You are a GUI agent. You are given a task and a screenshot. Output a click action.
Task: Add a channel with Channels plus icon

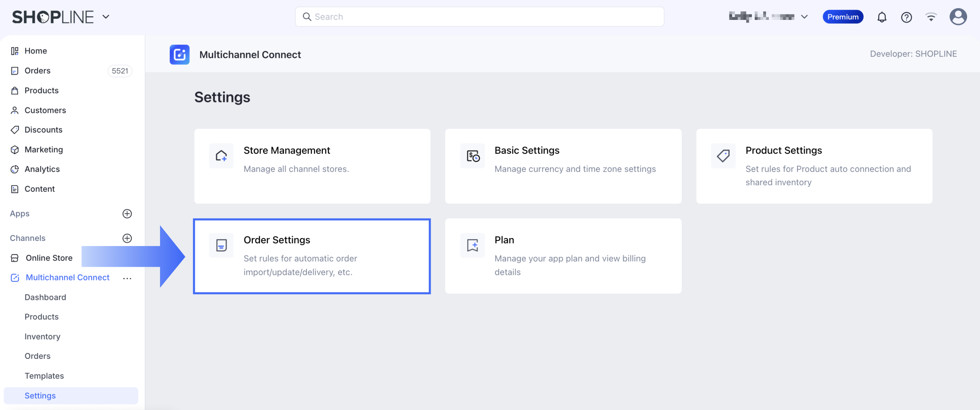tap(127, 238)
